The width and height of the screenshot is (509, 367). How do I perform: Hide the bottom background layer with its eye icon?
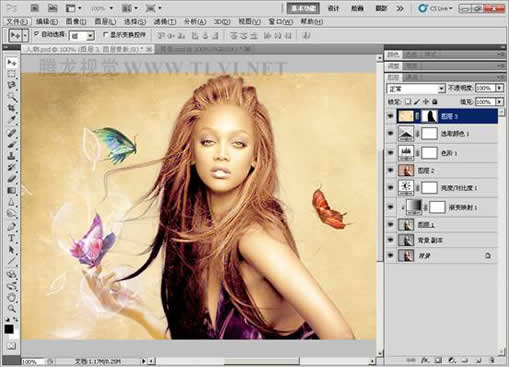(390, 256)
